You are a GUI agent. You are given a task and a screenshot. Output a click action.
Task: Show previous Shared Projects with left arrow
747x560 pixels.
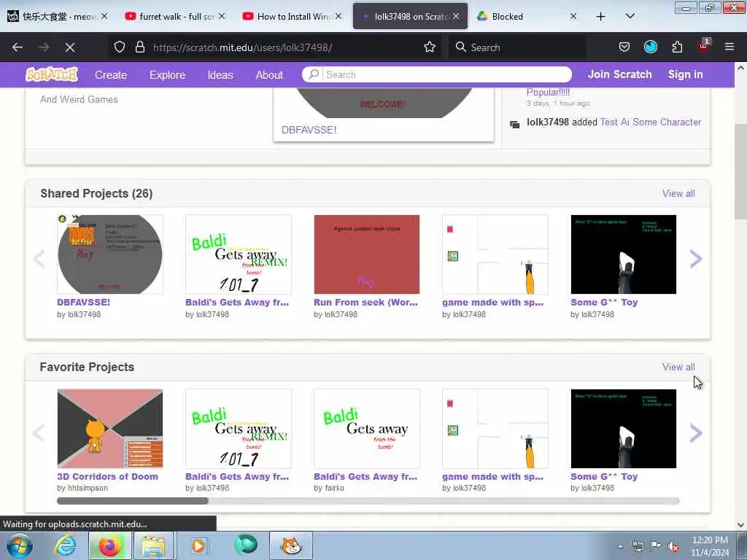coord(39,259)
